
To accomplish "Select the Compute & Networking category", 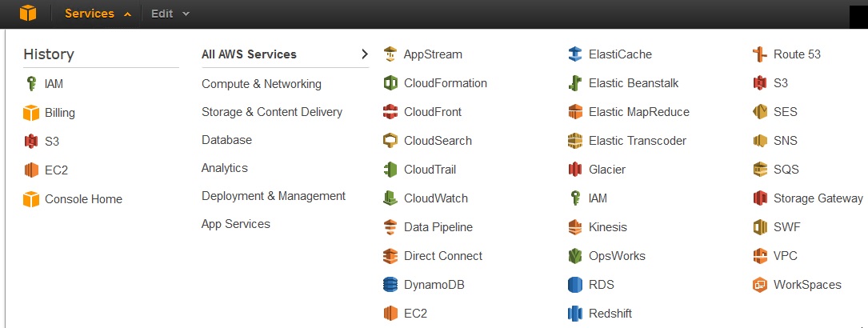I will coord(261,84).
